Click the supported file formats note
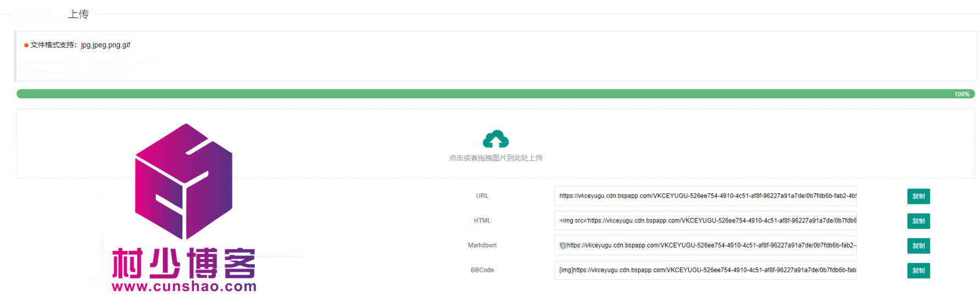Viewport: 980px width, 307px height. tap(80, 45)
